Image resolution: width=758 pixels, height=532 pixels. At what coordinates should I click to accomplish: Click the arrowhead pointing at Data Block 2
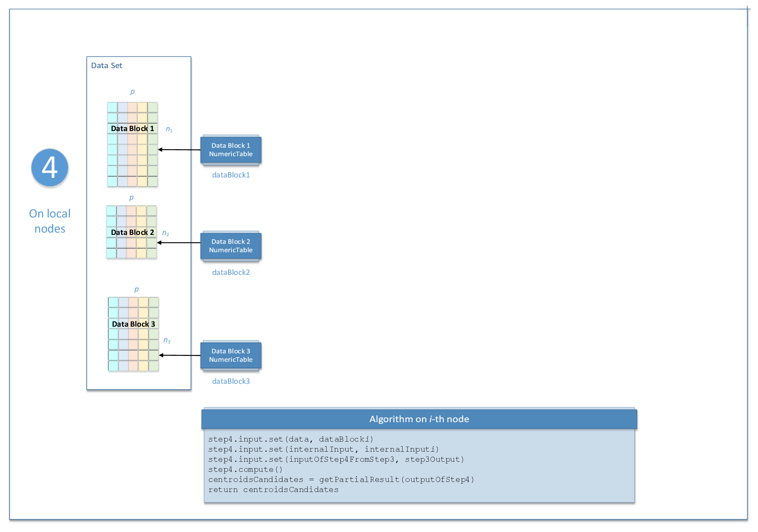click(x=159, y=243)
